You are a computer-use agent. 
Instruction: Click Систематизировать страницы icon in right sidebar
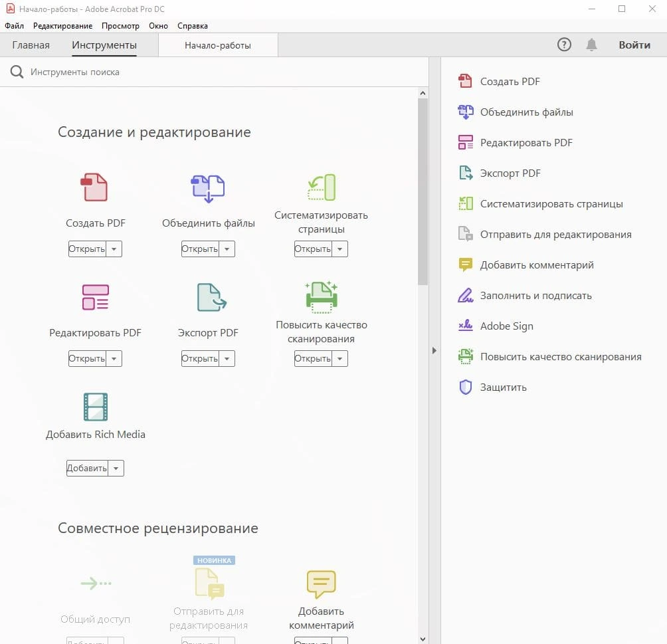point(465,203)
